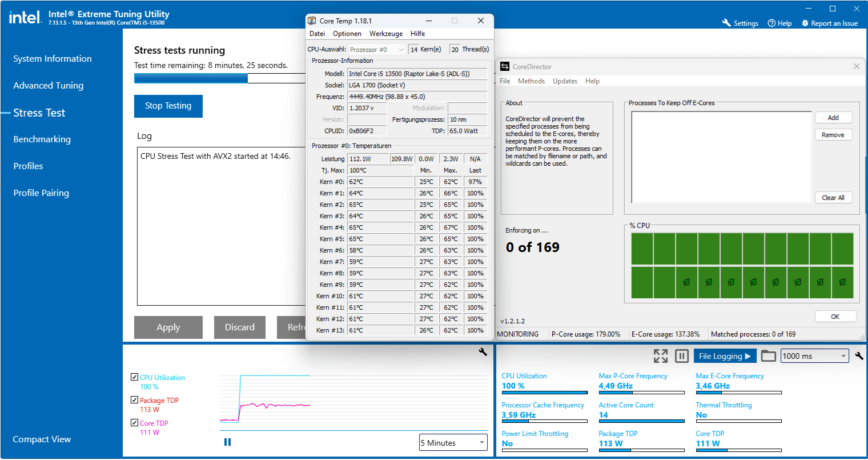The image size is (868, 460).
Task: Open the Profiles section
Action: click(29, 166)
